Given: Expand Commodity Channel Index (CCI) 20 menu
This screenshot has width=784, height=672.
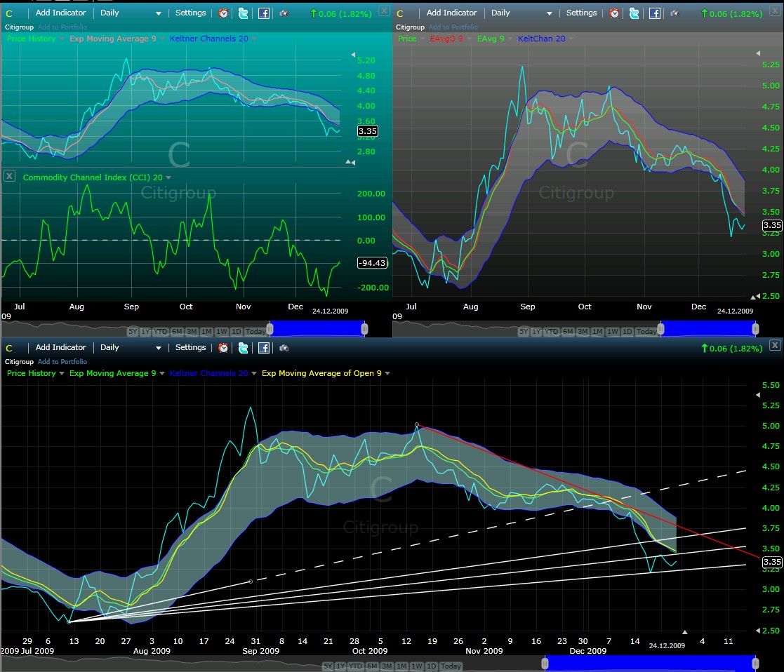Looking at the screenshot, I should pyautogui.click(x=168, y=178).
